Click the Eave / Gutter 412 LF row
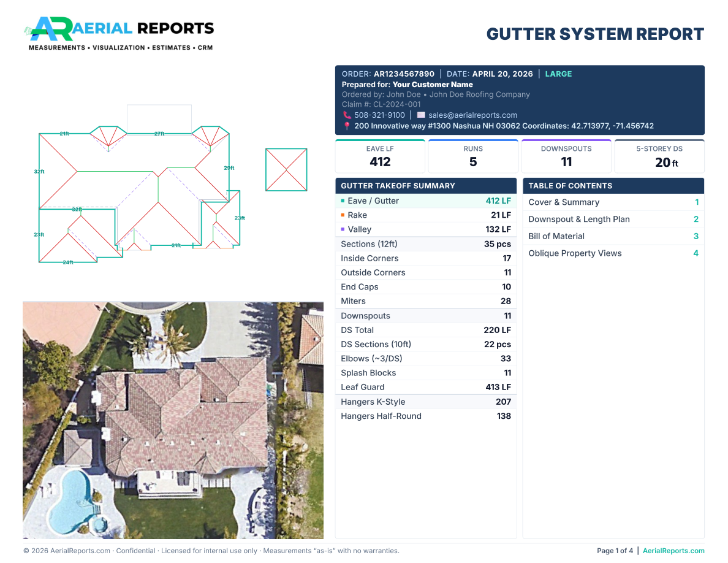 pyautogui.click(x=426, y=201)
